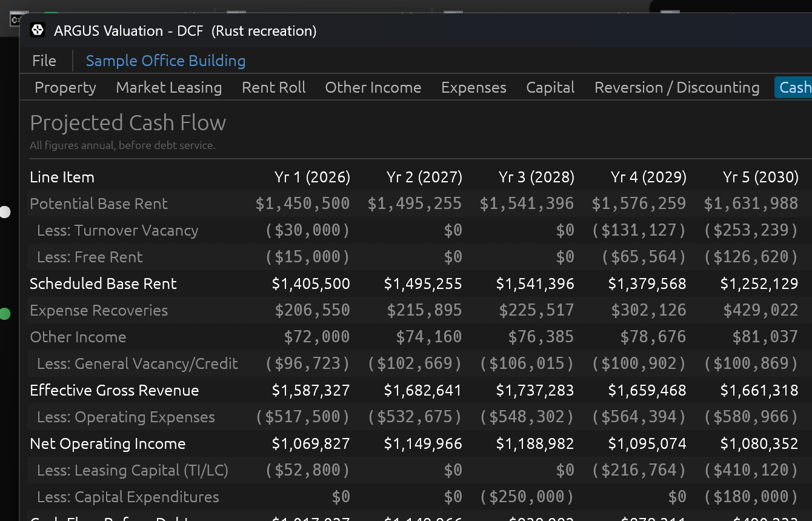Click the 'All figures annual, before debt service.' note
Screen dimensions: 812x521
pyautogui.click(x=122, y=145)
